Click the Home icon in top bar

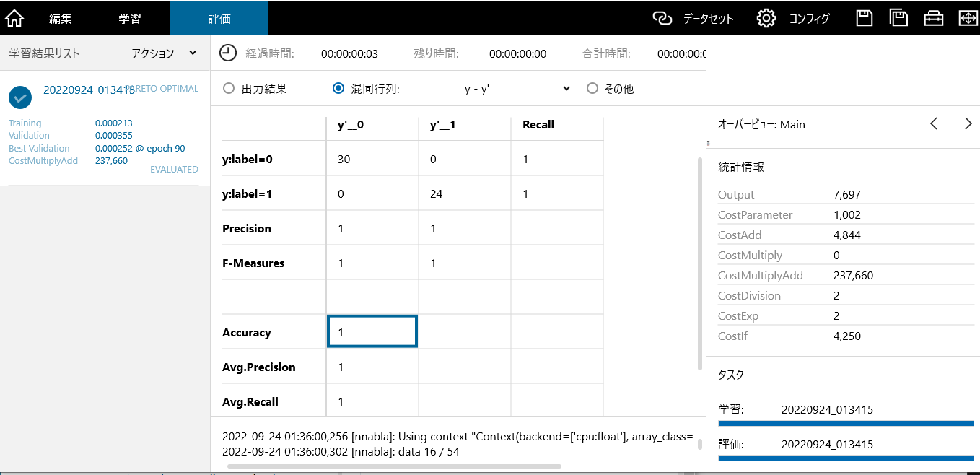point(14,18)
